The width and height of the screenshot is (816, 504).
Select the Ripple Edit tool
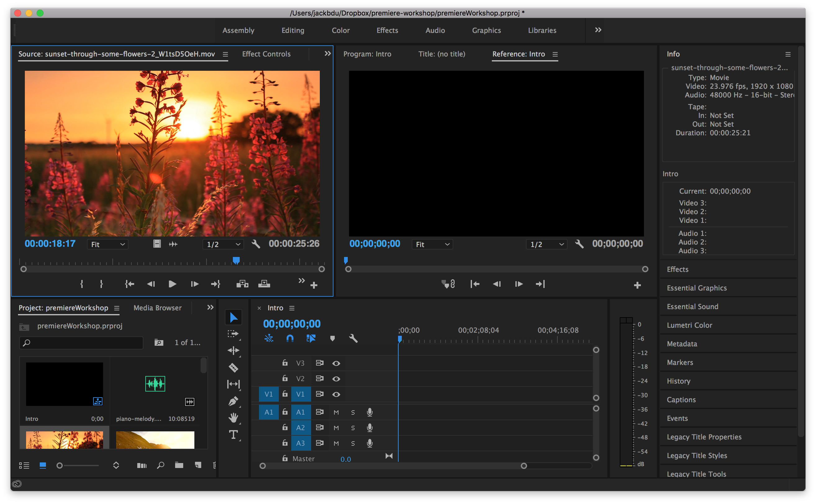pos(233,350)
